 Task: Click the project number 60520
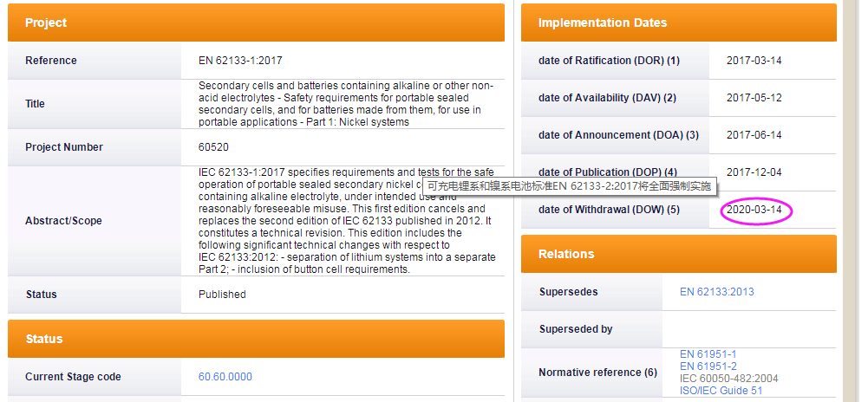[213, 147]
